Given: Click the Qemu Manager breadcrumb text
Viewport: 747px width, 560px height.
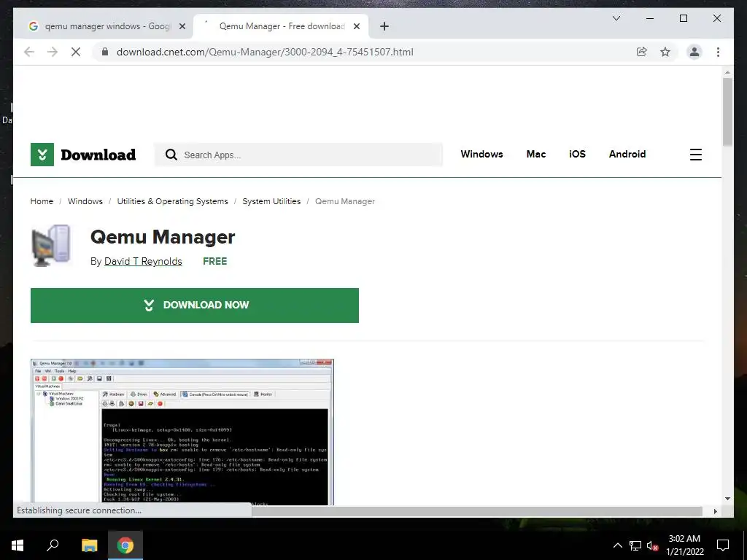Looking at the screenshot, I should pyautogui.click(x=345, y=201).
